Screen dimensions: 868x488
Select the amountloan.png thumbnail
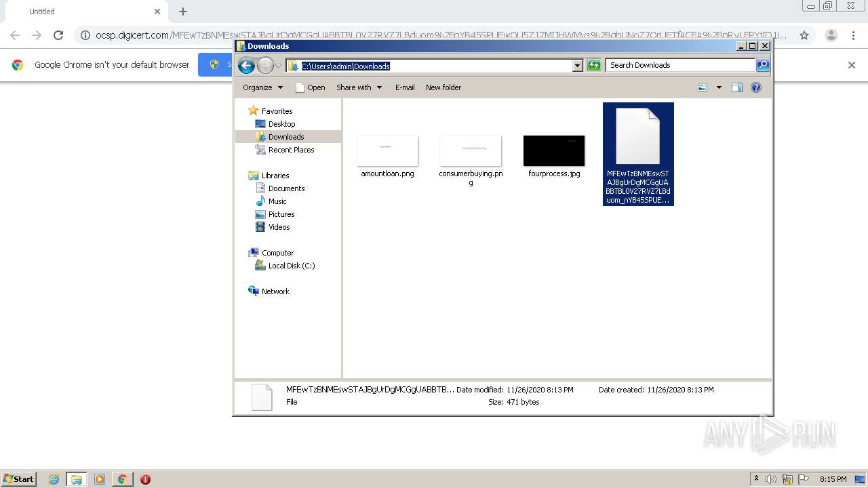click(x=387, y=150)
